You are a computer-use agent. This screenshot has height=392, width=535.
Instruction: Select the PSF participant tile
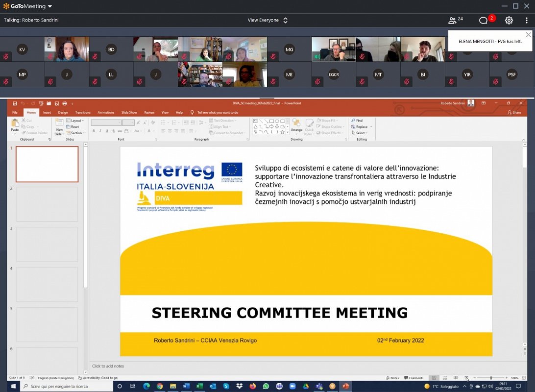point(511,74)
